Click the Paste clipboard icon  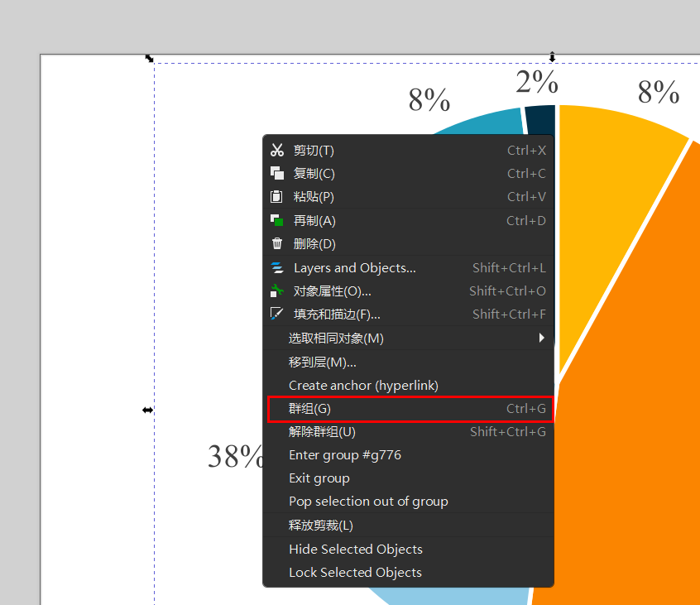(277, 197)
